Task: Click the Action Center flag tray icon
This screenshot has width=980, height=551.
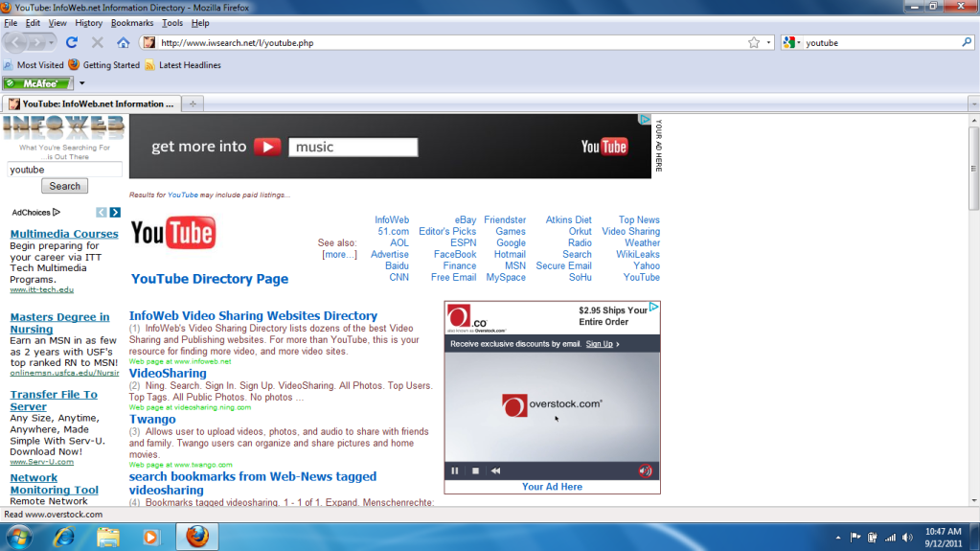Action: click(855, 538)
